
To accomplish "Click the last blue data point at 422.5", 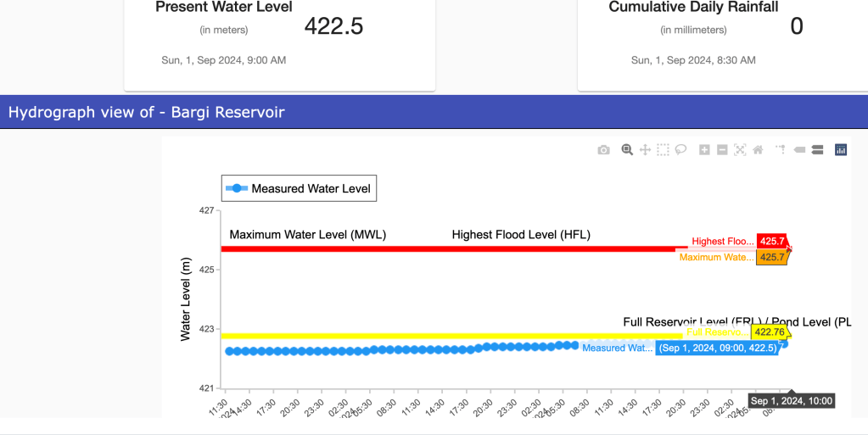I will [784, 343].
